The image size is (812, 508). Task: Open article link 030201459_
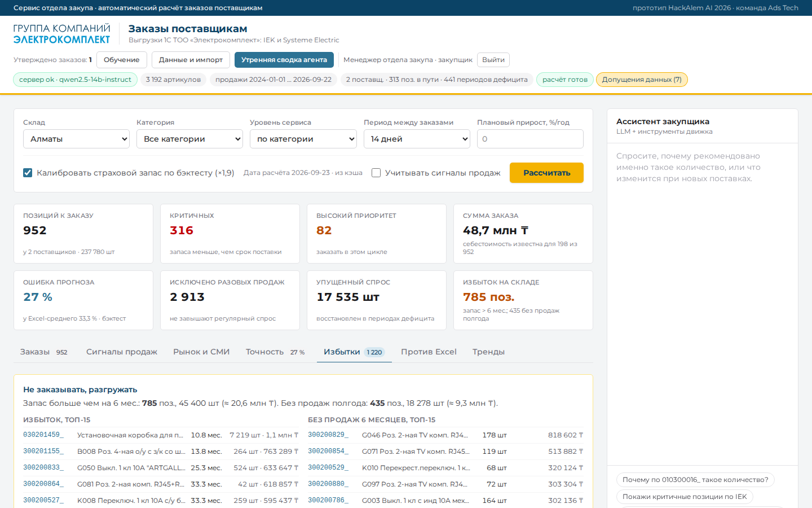point(43,435)
